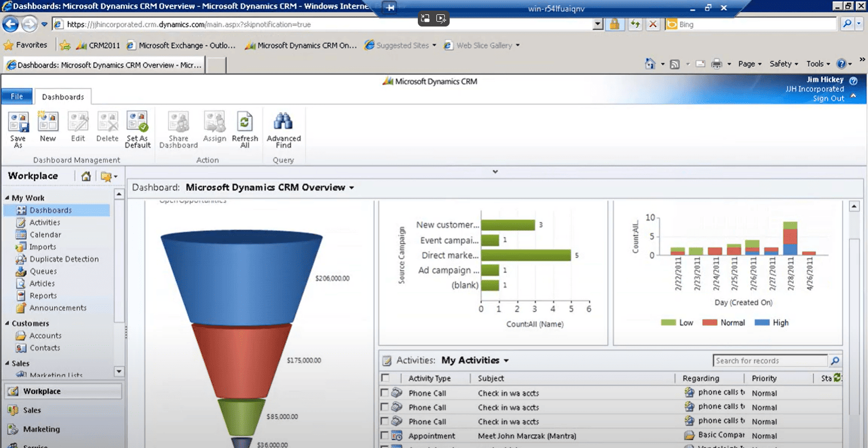The height and width of the screenshot is (448, 868).
Task: Open Web Slice Gallery link
Action: point(481,46)
